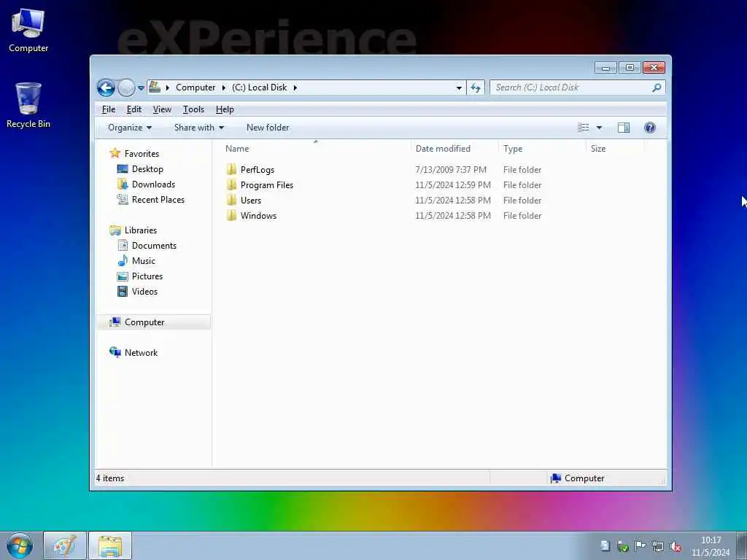Open the recent pages dropdown arrow
The image size is (747, 560).
[141, 88]
